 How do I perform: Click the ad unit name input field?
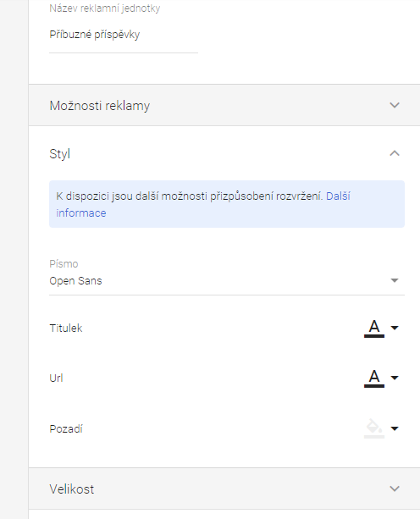click(124, 35)
